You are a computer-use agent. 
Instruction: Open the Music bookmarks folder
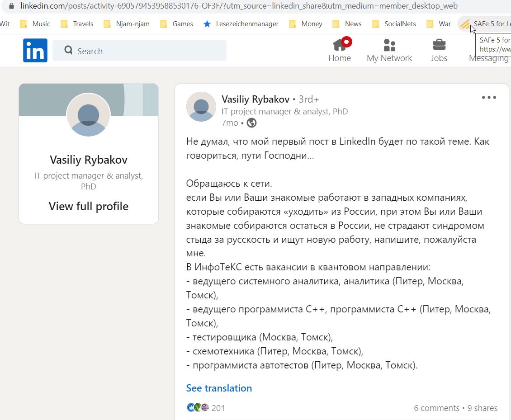click(35, 24)
